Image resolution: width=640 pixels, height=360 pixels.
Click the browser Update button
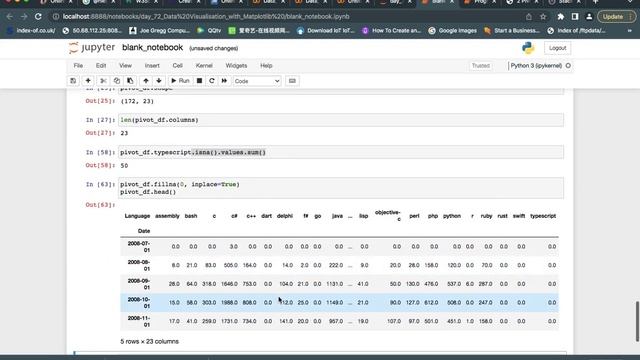click(x=616, y=17)
